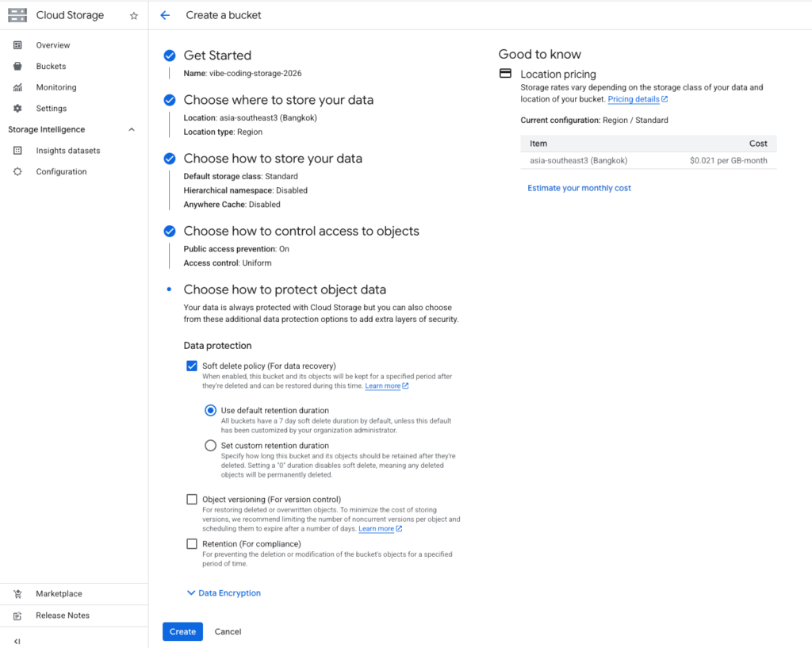Click the Monitoring chart icon
Image resolution: width=812 pixels, height=648 pixels.
17,87
